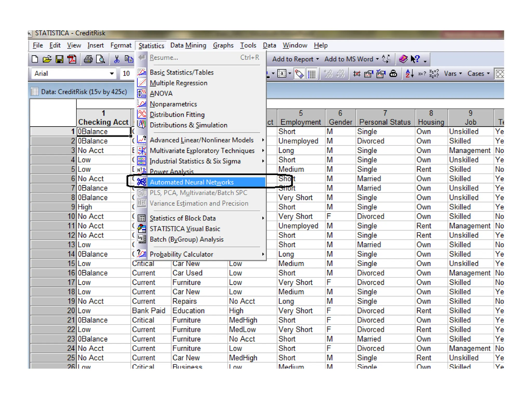The image size is (532, 399).
Task: Click the Sort A-Z icon
Action: tap(409, 74)
